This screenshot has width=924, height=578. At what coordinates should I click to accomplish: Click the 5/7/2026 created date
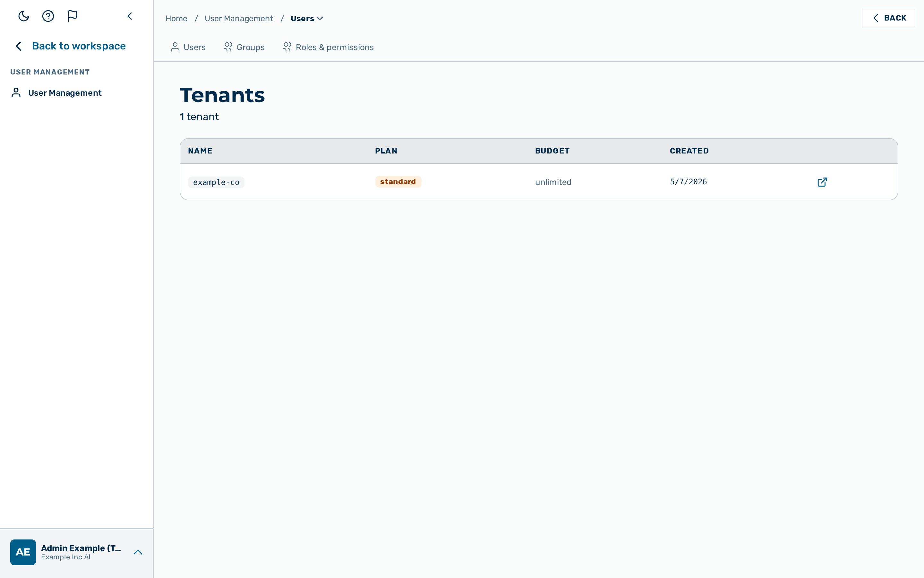coord(688,182)
